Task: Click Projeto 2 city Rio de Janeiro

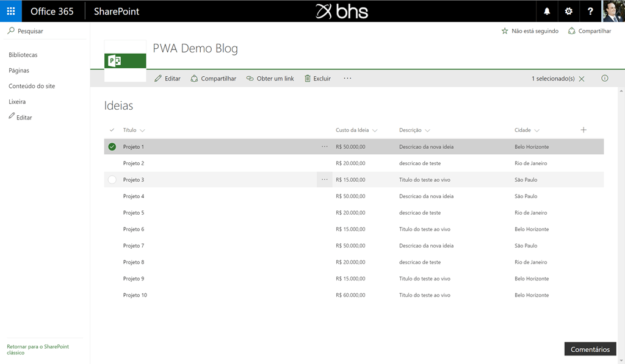Action: tap(530, 163)
